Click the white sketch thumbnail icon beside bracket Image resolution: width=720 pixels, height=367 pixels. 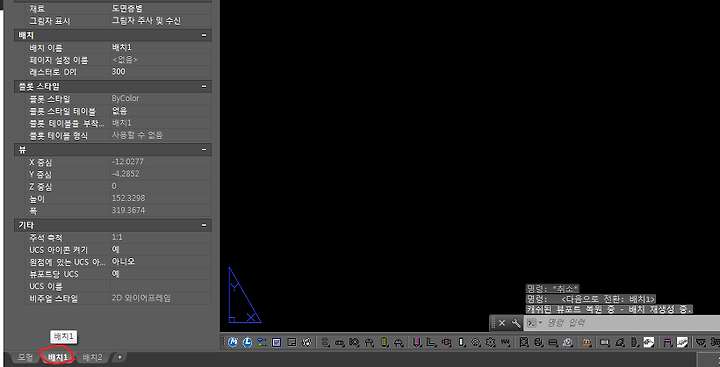point(682,342)
